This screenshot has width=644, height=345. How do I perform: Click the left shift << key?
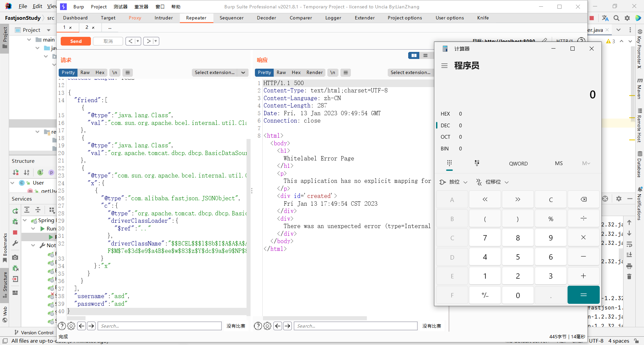pyautogui.click(x=485, y=200)
